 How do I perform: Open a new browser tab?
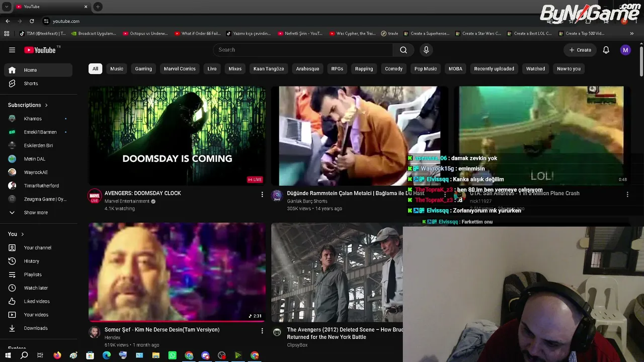click(x=98, y=7)
